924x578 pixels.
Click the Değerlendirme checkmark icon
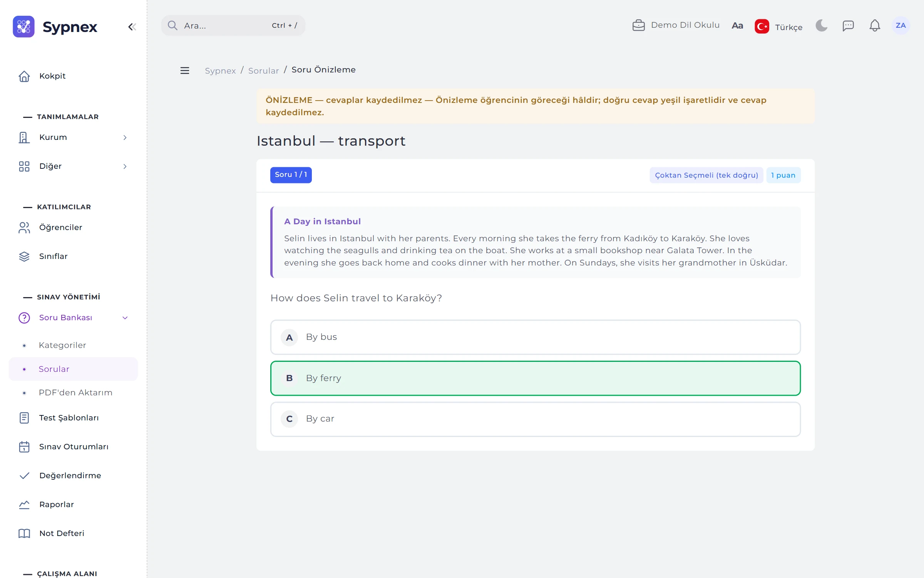coord(24,476)
